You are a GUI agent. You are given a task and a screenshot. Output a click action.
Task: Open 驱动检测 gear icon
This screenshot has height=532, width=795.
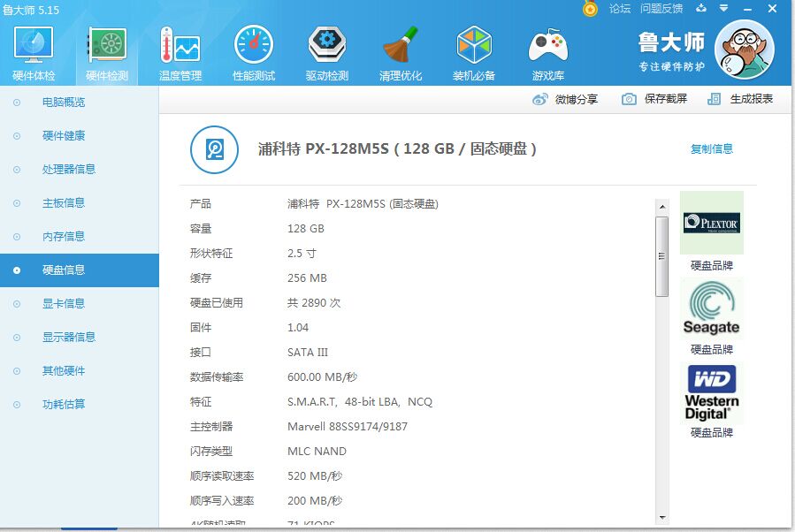coord(327,44)
